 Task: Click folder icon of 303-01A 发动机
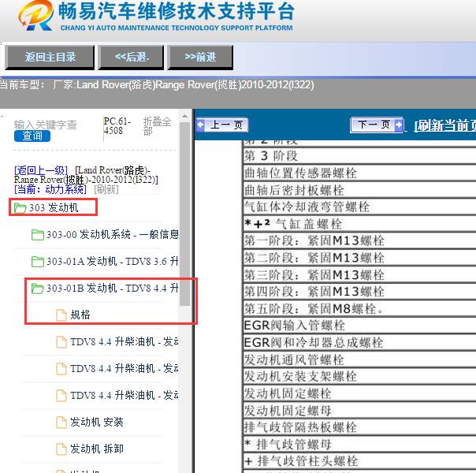click(38, 262)
